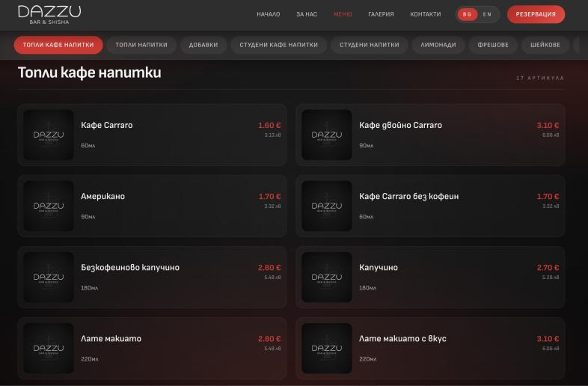Image resolution: width=588 pixels, height=386 pixels.
Task: Navigate to КОНТАКТИ
Action: (425, 14)
